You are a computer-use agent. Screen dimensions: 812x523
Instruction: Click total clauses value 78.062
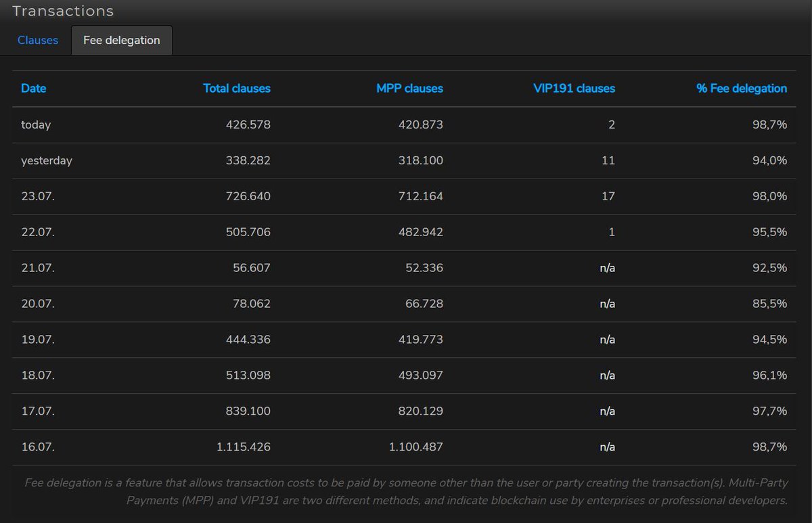pyautogui.click(x=251, y=304)
